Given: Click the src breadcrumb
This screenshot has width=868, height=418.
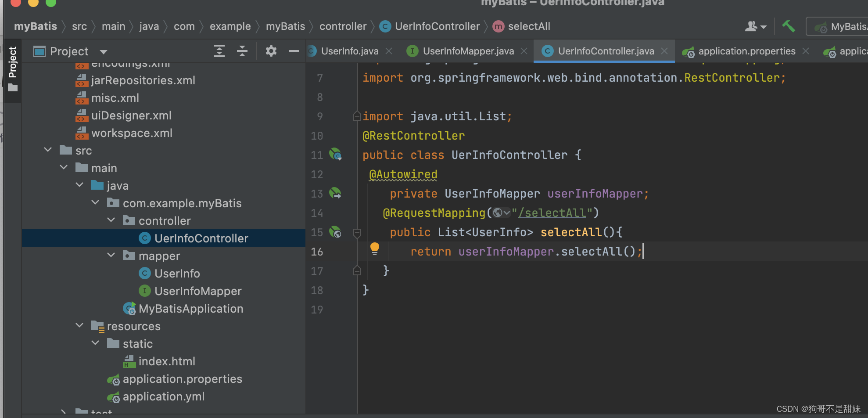Looking at the screenshot, I should point(79,26).
